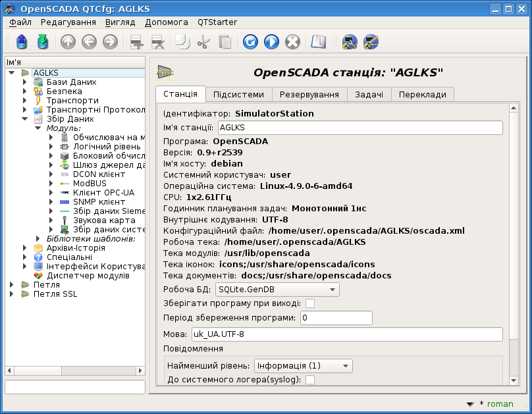The width and height of the screenshot is (532, 414).
Task: Click the Cut (scissors) toolbar icon
Action: pyautogui.click(x=203, y=42)
